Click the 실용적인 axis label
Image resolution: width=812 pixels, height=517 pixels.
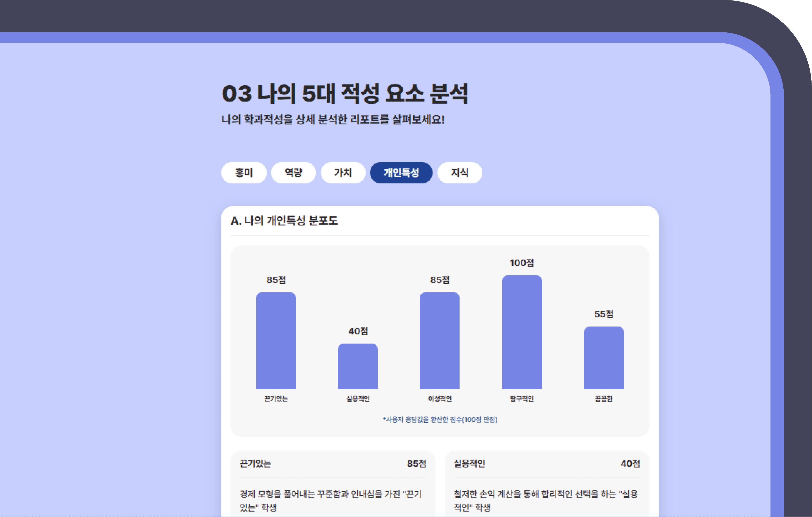(x=358, y=399)
